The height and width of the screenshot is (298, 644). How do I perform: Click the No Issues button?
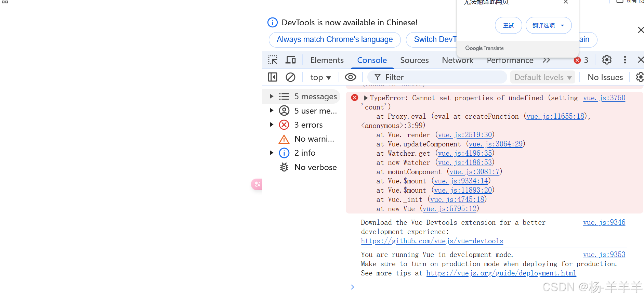coord(605,77)
